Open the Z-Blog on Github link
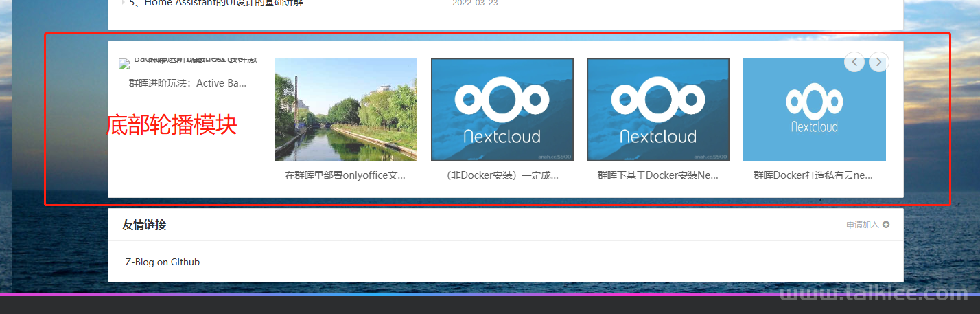The width and height of the screenshot is (980, 314). pos(163,262)
